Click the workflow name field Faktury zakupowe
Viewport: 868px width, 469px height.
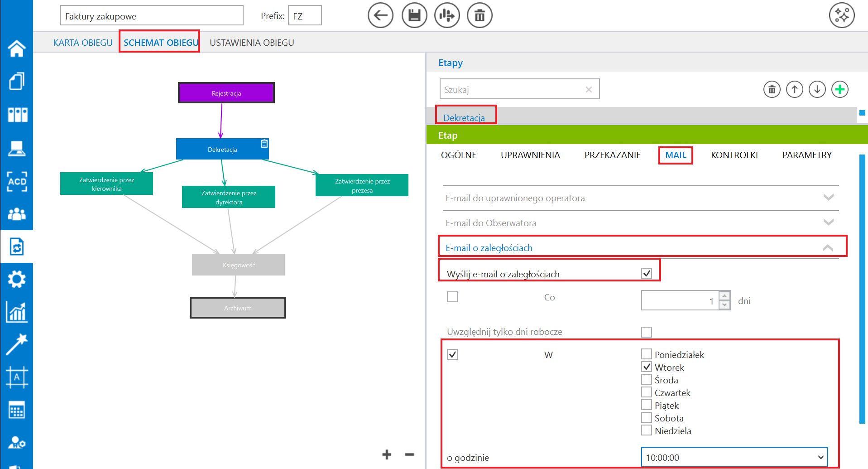[x=152, y=16]
